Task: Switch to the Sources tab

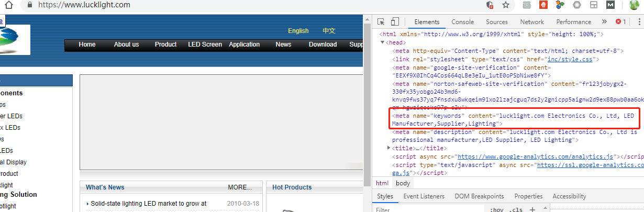Action: coord(497,22)
